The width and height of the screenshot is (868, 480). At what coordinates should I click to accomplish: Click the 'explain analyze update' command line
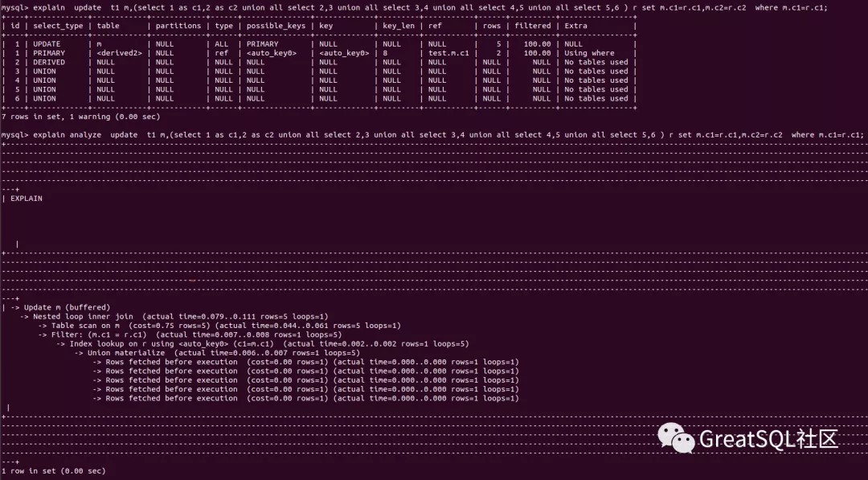432,134
